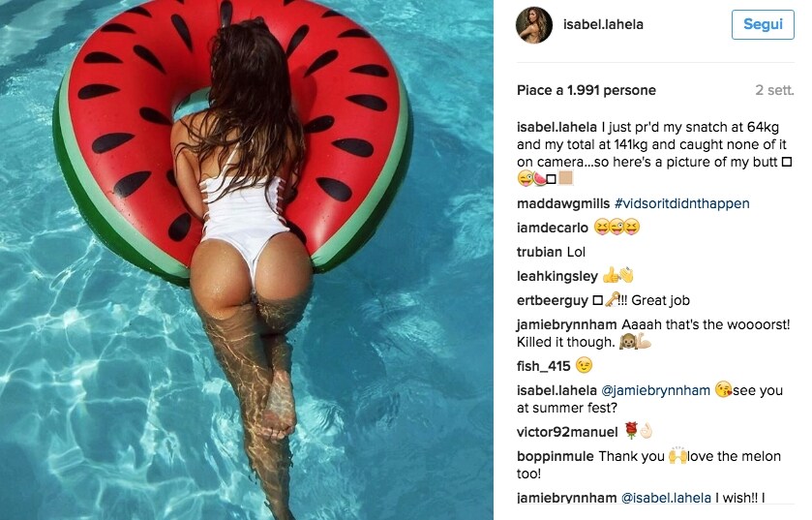
Task: Open jamiebrynnham's 'woooorst' comment username
Action: 566,324
